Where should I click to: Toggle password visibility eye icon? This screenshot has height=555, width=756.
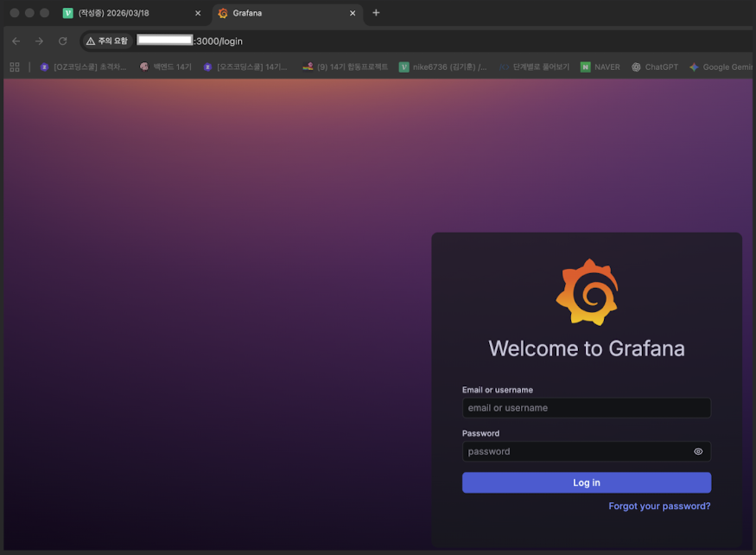697,452
